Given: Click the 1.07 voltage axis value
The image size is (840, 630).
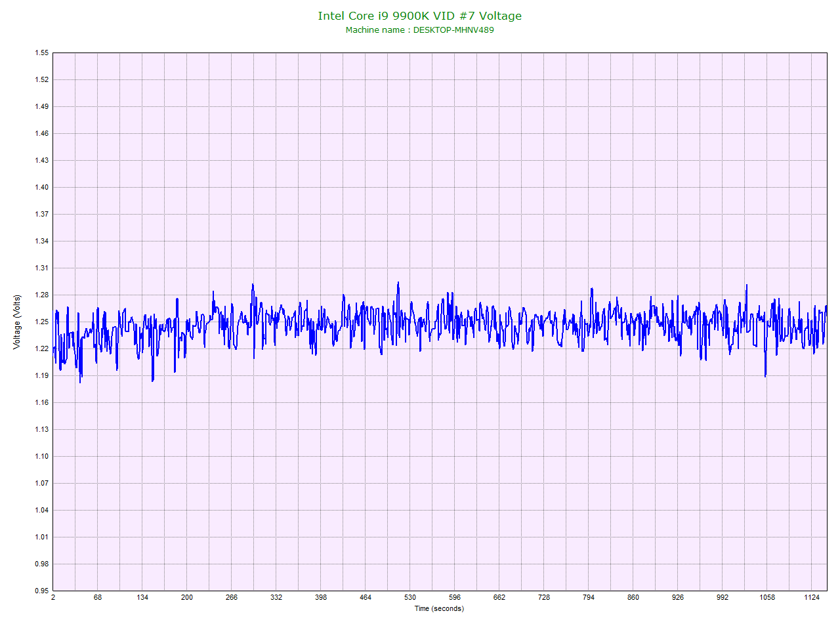Looking at the screenshot, I should [x=42, y=484].
